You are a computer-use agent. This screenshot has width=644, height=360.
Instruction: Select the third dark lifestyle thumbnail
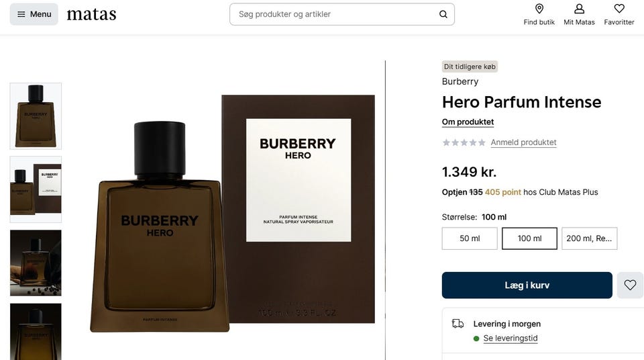point(36,263)
